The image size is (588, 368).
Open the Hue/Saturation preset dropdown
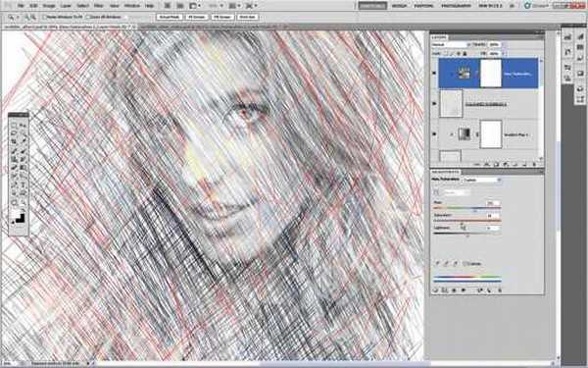[481, 180]
